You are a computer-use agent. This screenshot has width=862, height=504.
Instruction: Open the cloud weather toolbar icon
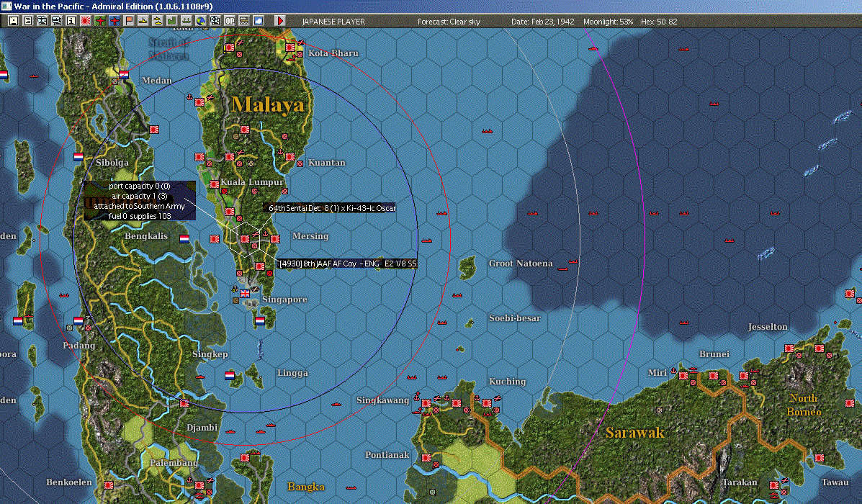pos(258,21)
